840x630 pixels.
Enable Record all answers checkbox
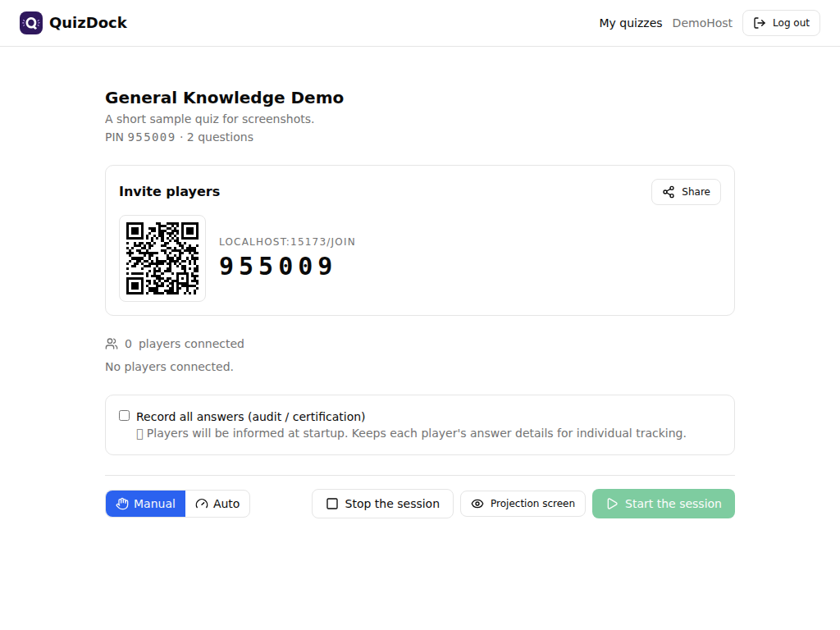point(125,416)
